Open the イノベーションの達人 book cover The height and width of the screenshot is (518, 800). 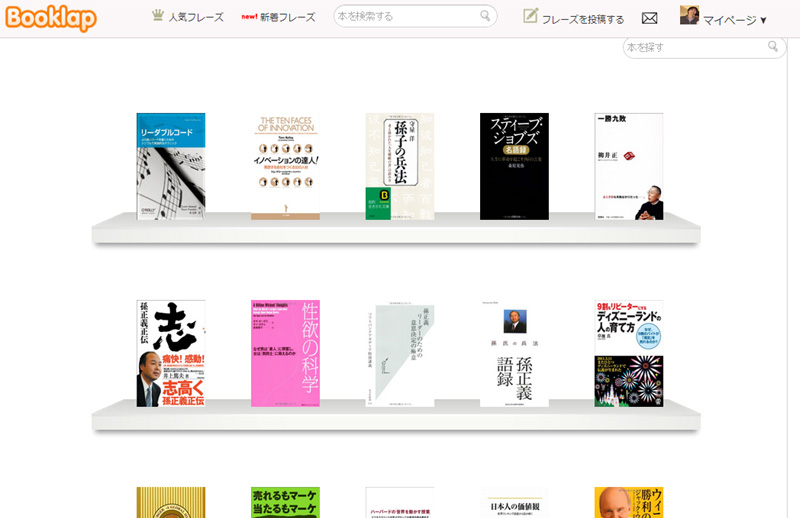coord(285,166)
